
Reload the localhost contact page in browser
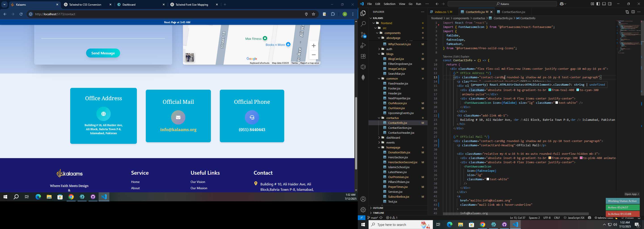[x=21, y=14]
